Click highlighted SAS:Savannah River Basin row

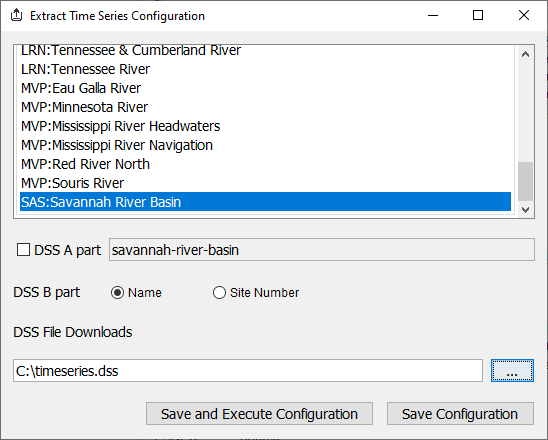click(266, 202)
